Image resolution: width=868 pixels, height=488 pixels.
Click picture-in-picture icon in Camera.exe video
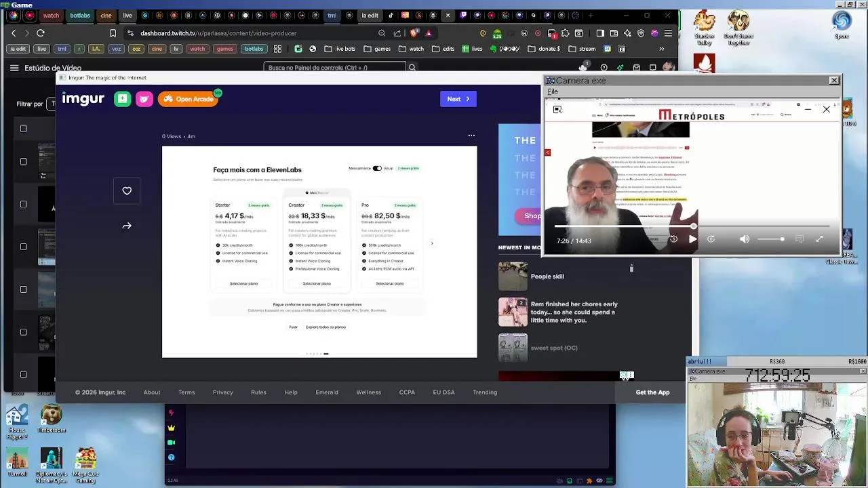(x=557, y=110)
